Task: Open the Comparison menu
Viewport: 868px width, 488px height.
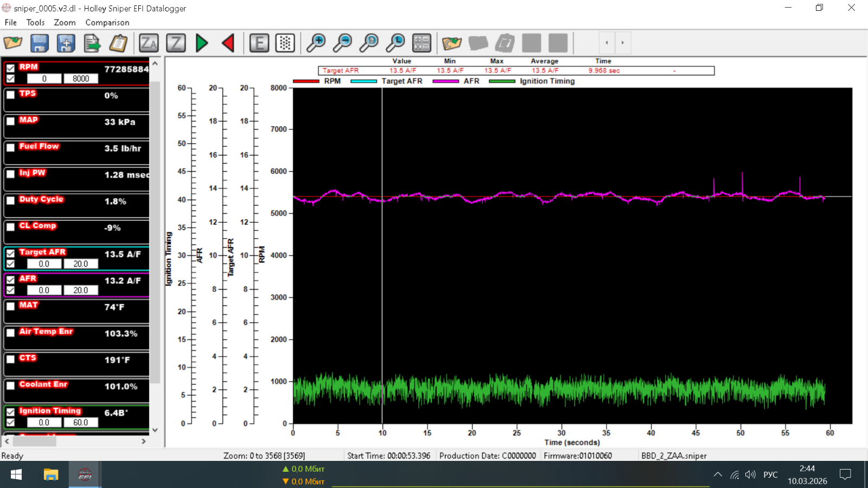Action: [107, 22]
